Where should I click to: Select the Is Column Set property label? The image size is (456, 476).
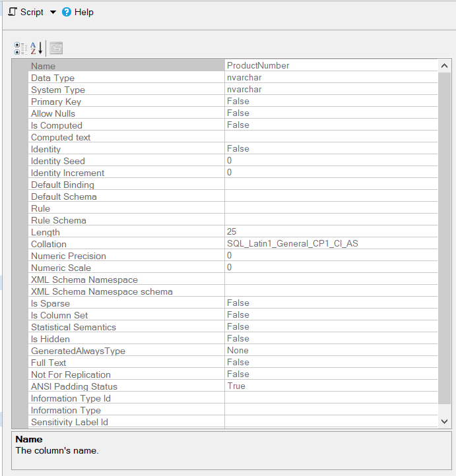pyautogui.click(x=59, y=315)
